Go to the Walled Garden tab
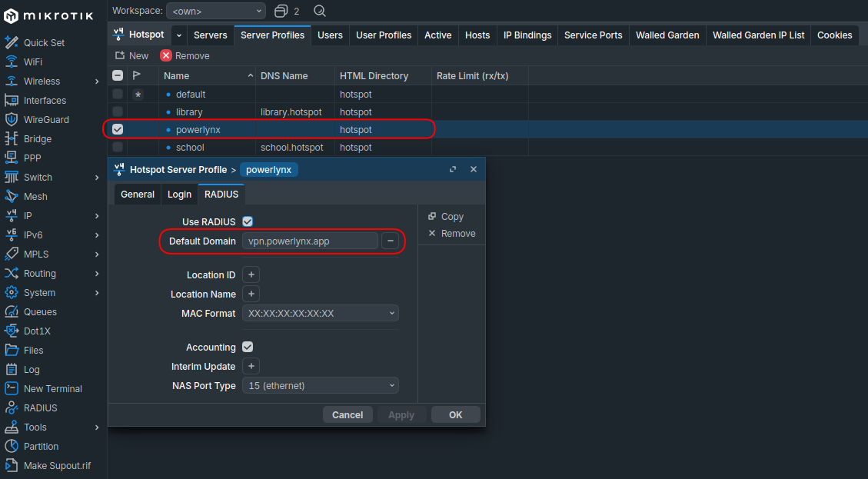 pos(667,35)
